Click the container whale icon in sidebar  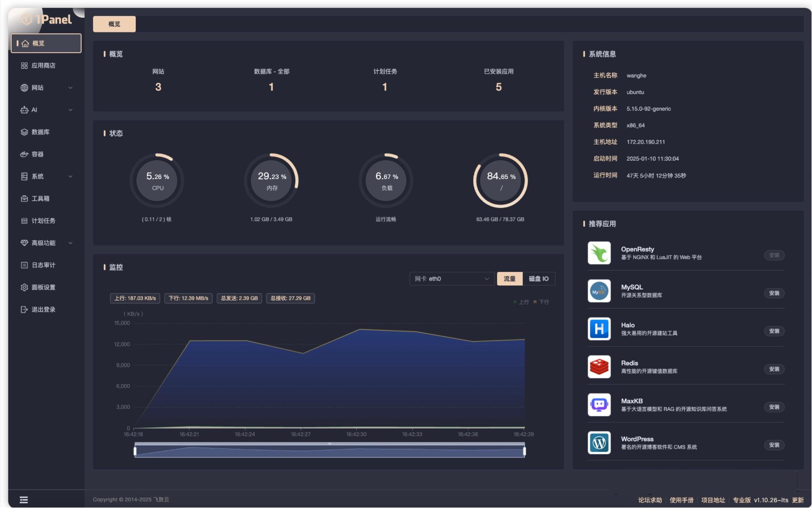click(x=24, y=154)
